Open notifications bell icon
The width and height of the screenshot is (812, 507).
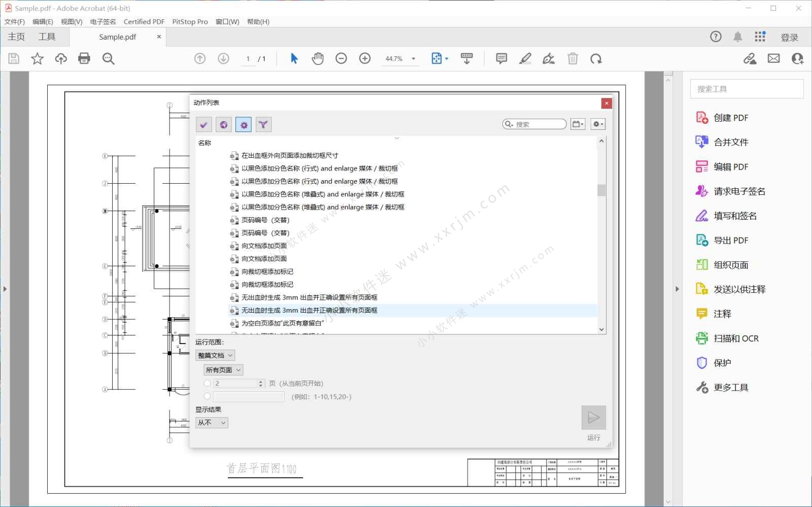(738, 37)
